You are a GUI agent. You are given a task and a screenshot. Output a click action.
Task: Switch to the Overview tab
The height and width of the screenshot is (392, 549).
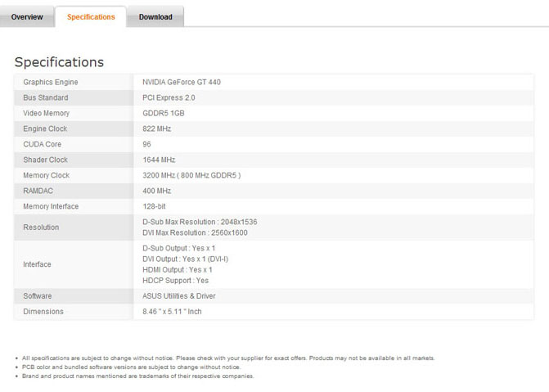coord(27,16)
